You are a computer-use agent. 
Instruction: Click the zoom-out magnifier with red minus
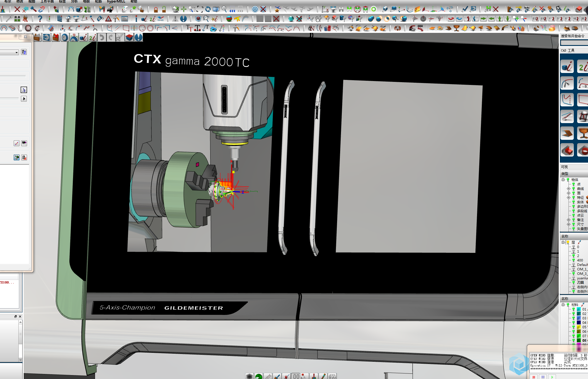click(524, 19)
